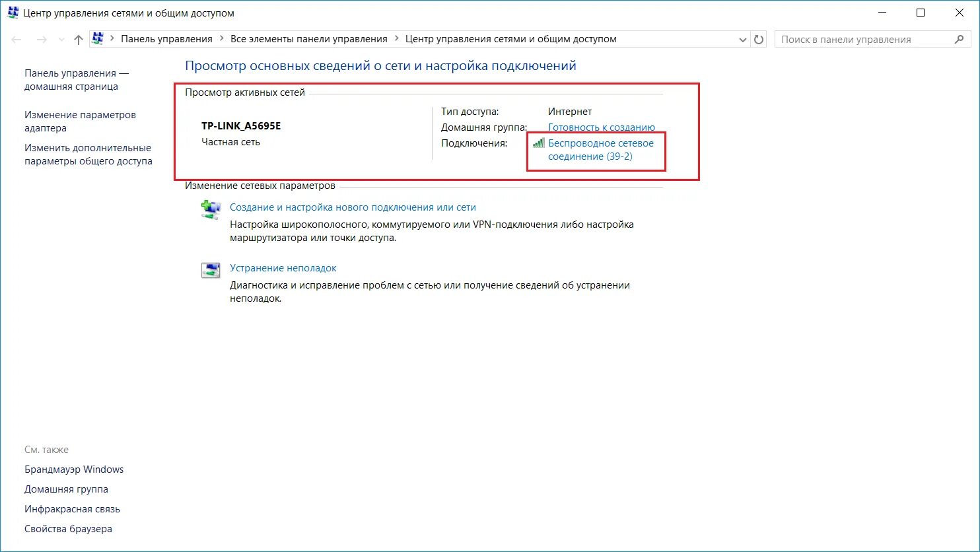Click the chevron after 'Панель управления' breadcrumb
980x552 pixels.
pyautogui.click(x=222, y=39)
